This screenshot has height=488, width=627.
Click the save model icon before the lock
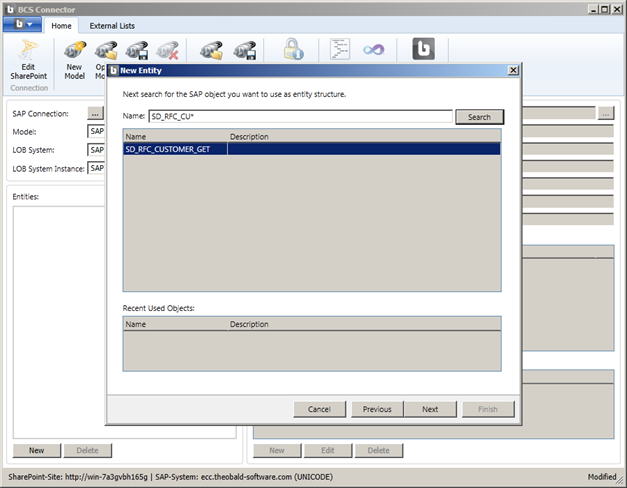pyautogui.click(x=243, y=50)
